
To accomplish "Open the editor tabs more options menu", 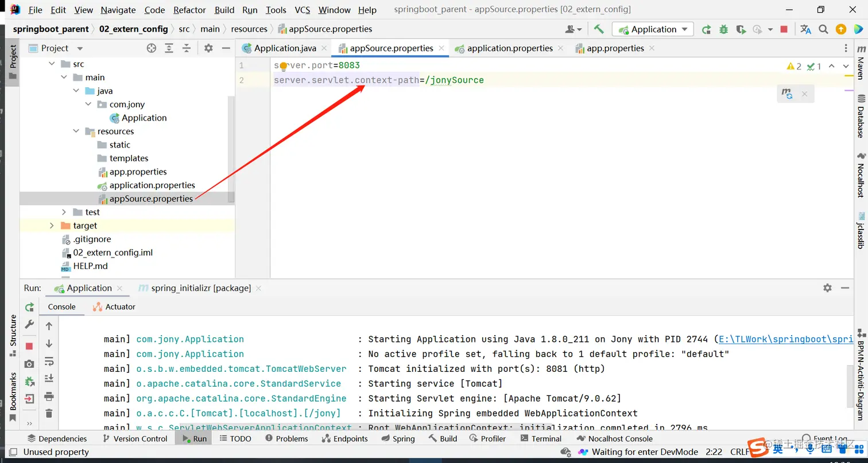I will tap(846, 48).
